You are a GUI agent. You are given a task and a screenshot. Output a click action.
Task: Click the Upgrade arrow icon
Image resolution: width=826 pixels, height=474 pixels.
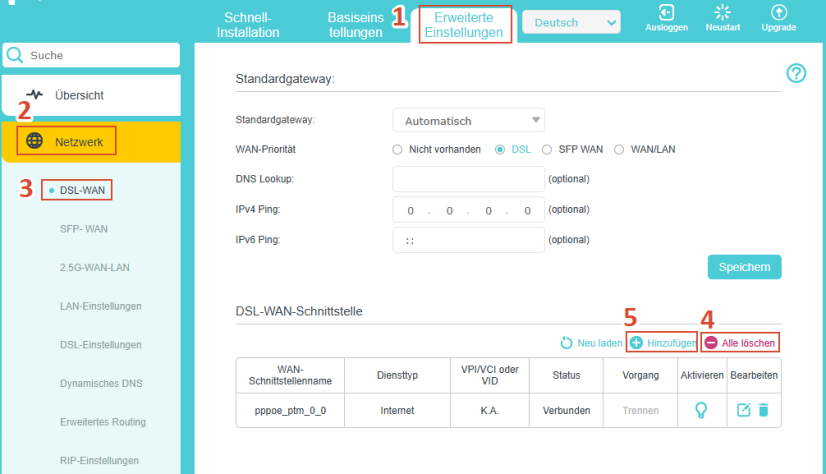pyautogui.click(x=779, y=12)
